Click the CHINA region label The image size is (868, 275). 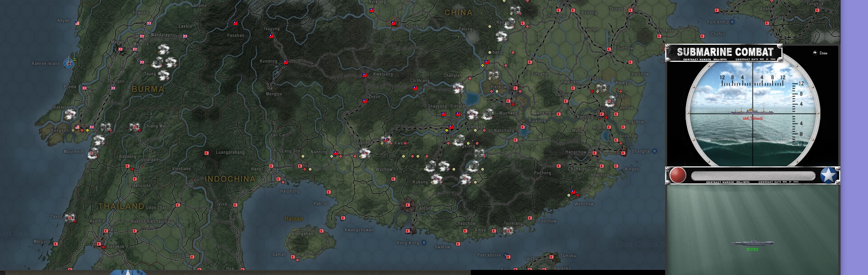click(458, 13)
